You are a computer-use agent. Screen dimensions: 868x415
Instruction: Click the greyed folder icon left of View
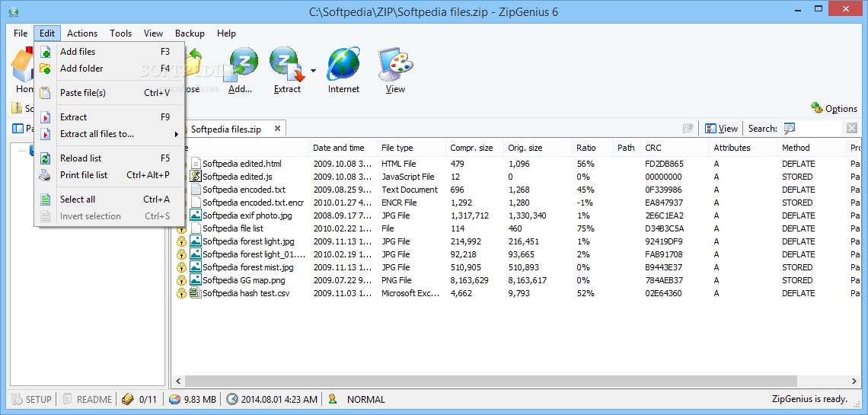click(688, 129)
